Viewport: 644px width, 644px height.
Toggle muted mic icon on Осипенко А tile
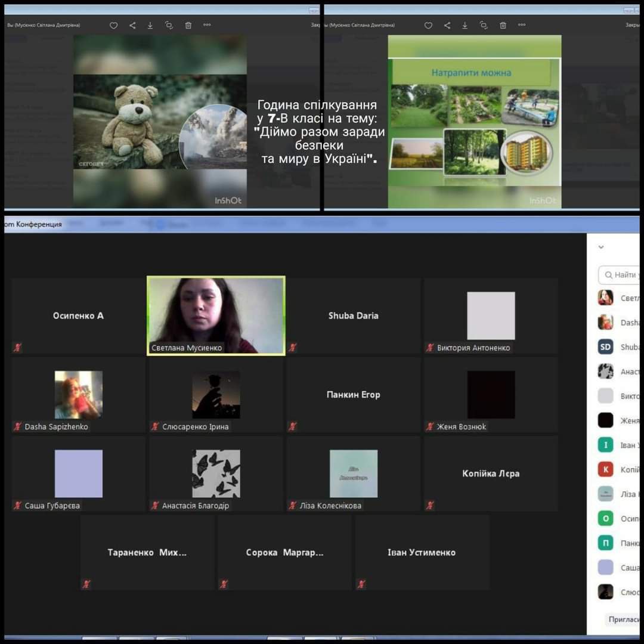pos(18,348)
